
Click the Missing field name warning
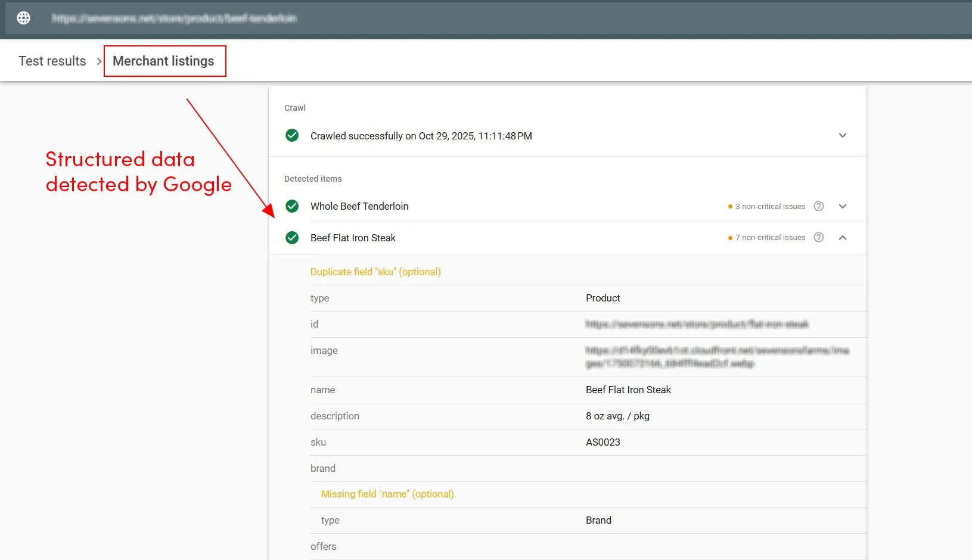pyautogui.click(x=387, y=494)
